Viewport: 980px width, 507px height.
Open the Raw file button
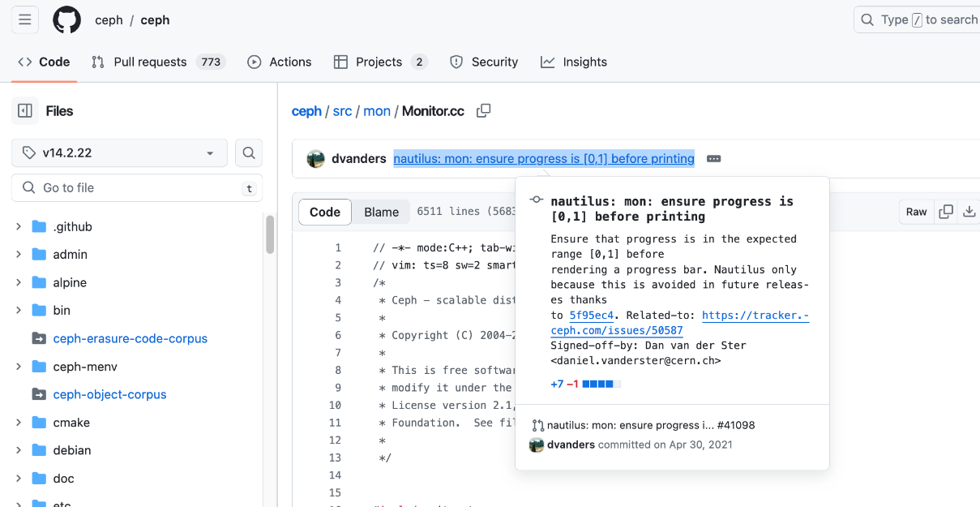coord(917,212)
